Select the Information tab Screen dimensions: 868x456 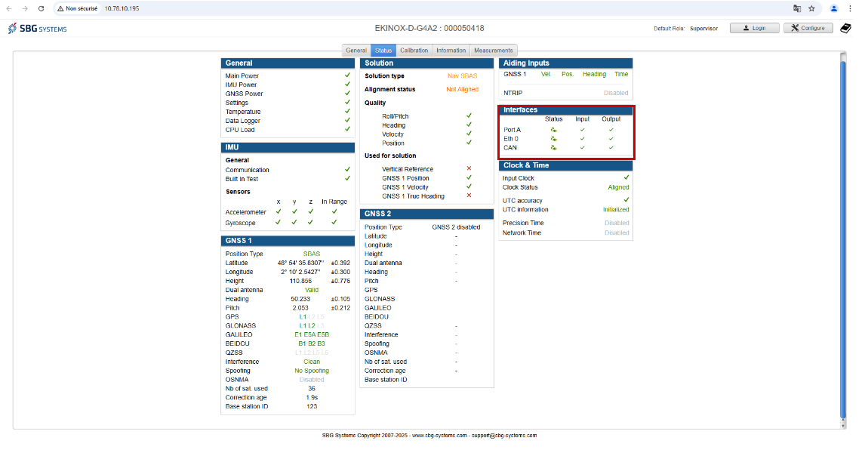451,51
